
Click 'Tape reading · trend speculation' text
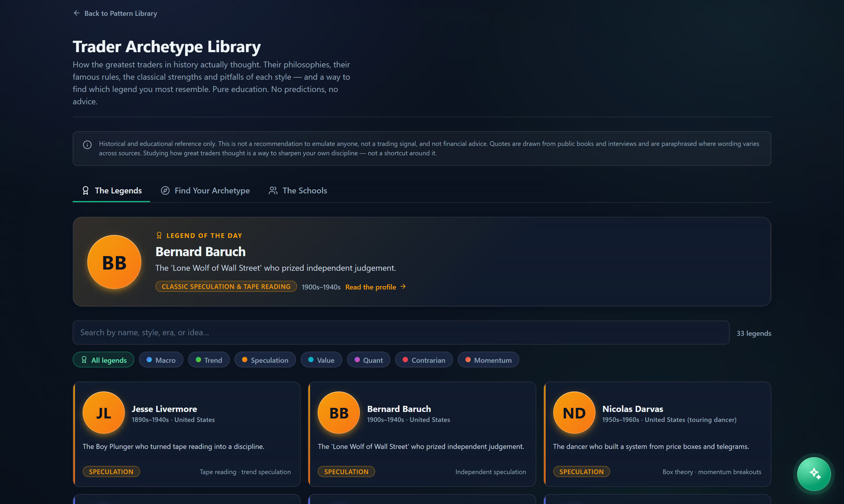[x=245, y=472]
